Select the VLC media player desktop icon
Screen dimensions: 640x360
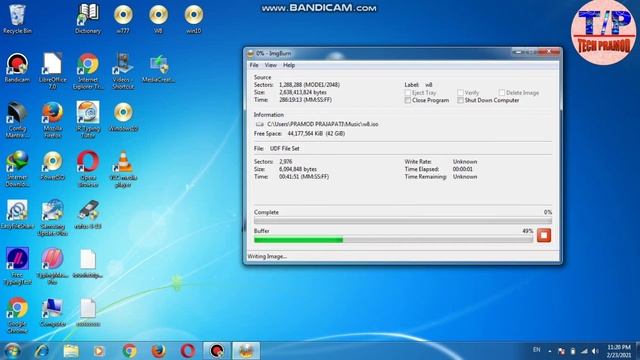pos(123,169)
